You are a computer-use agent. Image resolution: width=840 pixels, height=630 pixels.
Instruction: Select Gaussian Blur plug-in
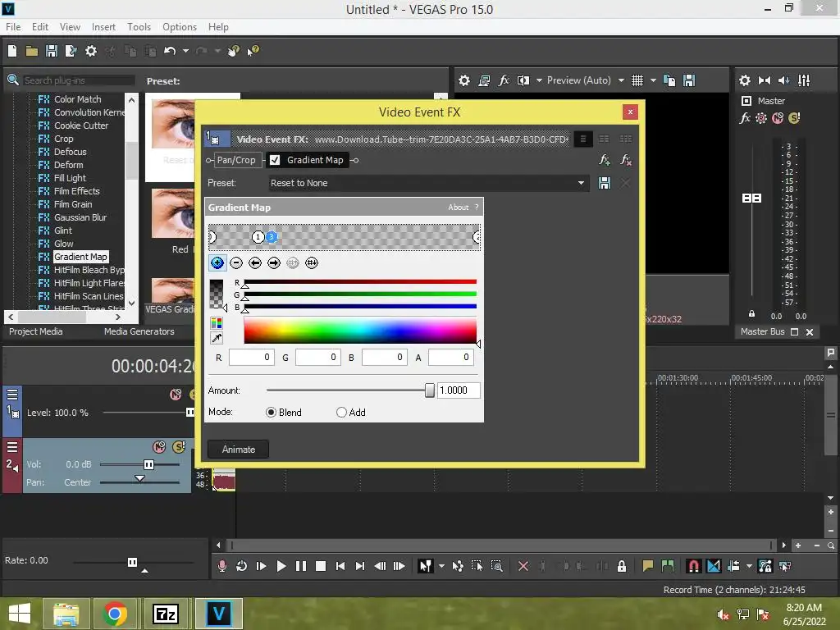[x=80, y=217]
